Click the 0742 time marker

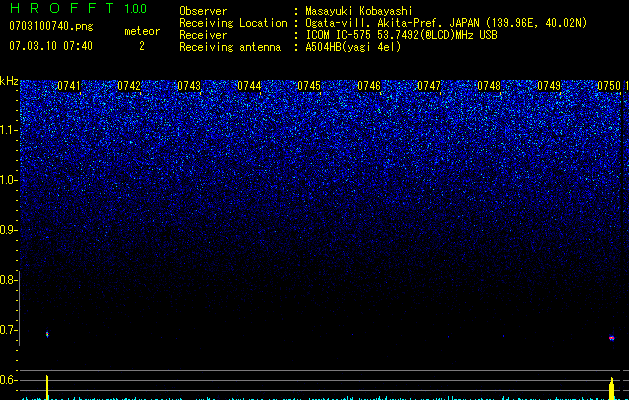tap(129, 86)
